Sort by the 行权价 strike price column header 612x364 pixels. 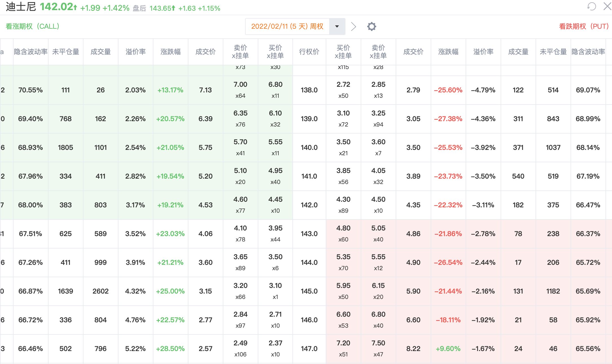[309, 52]
